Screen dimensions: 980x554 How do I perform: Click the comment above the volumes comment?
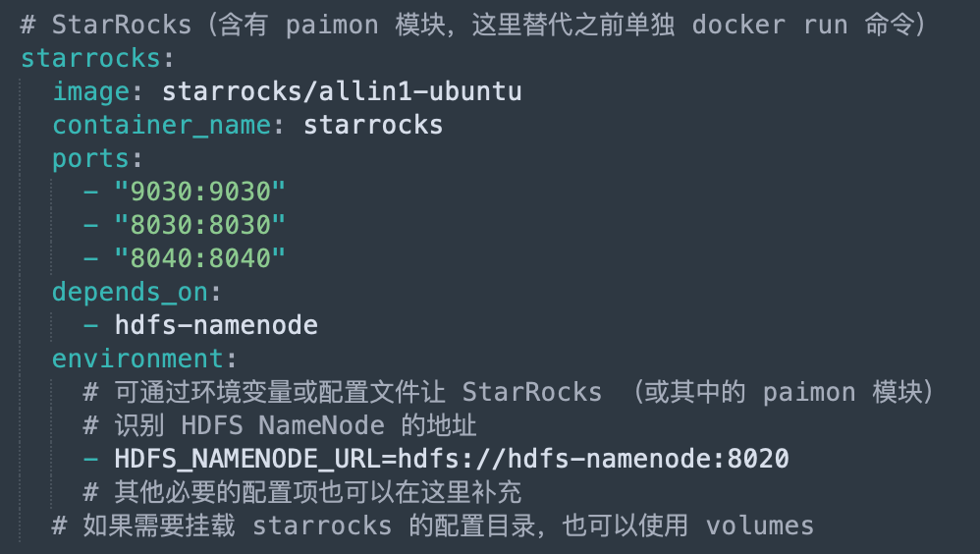(302, 492)
